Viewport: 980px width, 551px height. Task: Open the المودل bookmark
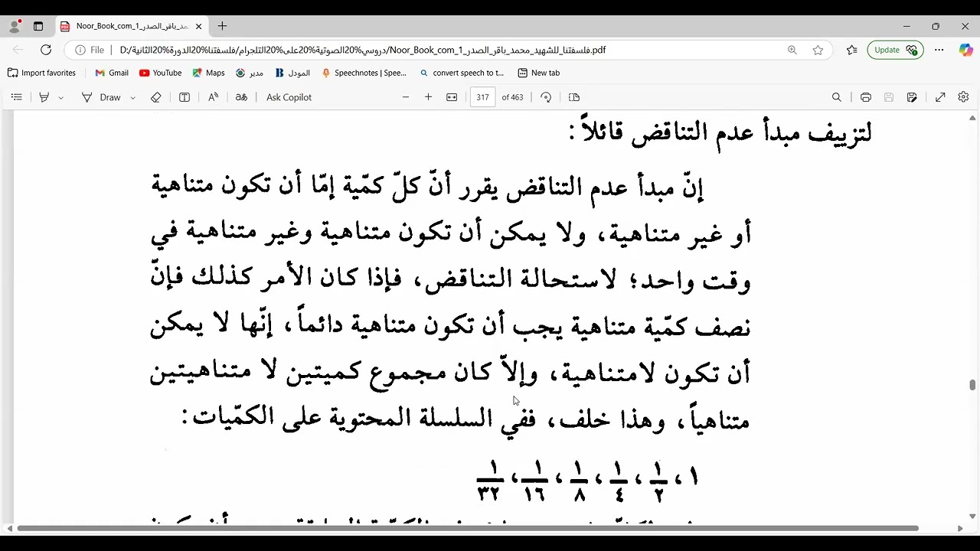pyautogui.click(x=292, y=73)
